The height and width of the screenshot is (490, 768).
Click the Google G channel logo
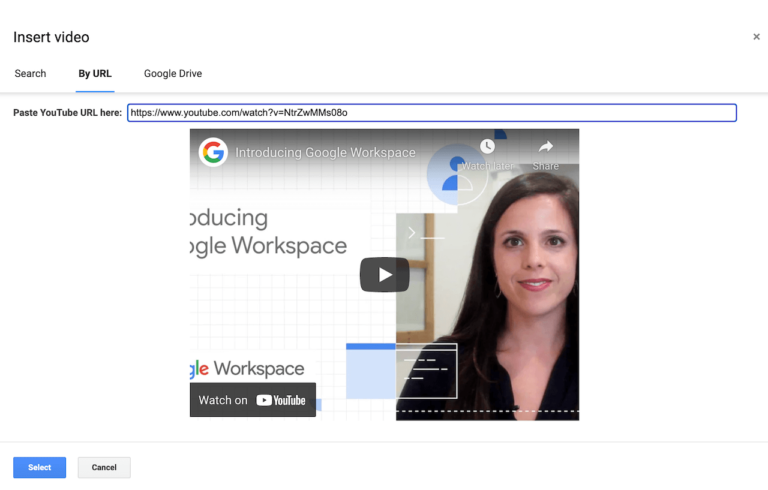click(x=213, y=152)
